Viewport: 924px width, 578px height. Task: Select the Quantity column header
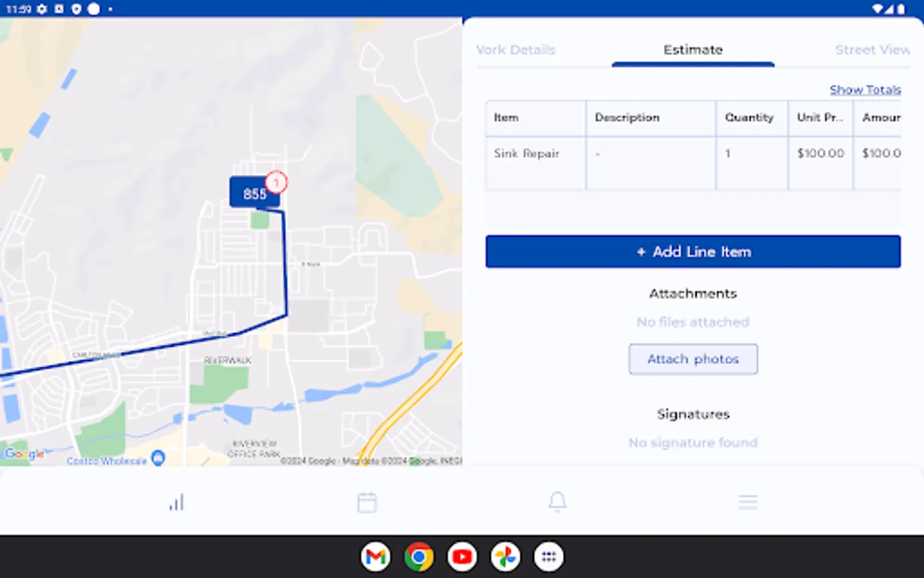point(749,118)
